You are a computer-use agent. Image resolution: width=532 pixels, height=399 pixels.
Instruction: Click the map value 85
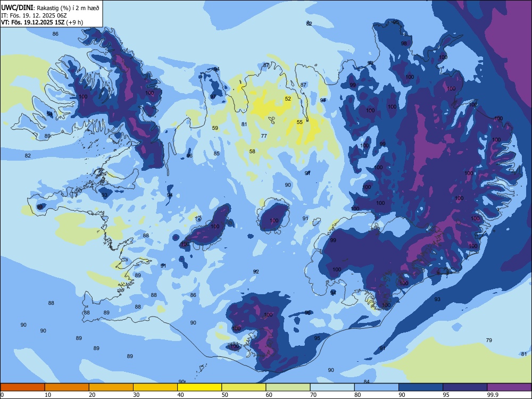tap(217, 153)
